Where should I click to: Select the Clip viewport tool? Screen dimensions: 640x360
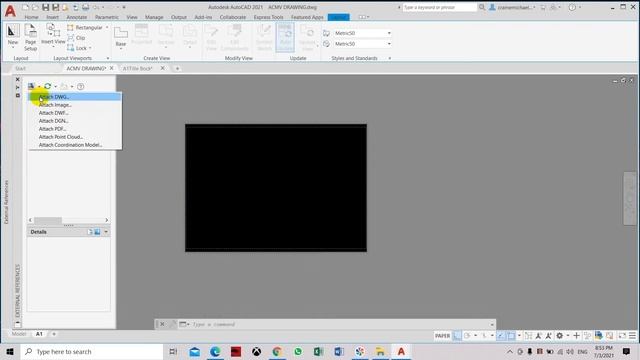76,38
